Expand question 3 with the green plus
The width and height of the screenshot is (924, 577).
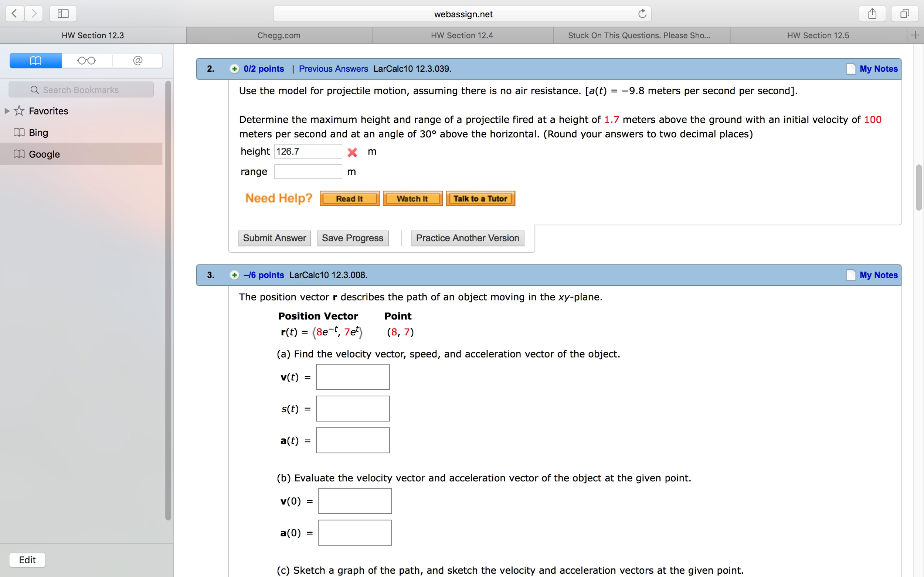[234, 275]
